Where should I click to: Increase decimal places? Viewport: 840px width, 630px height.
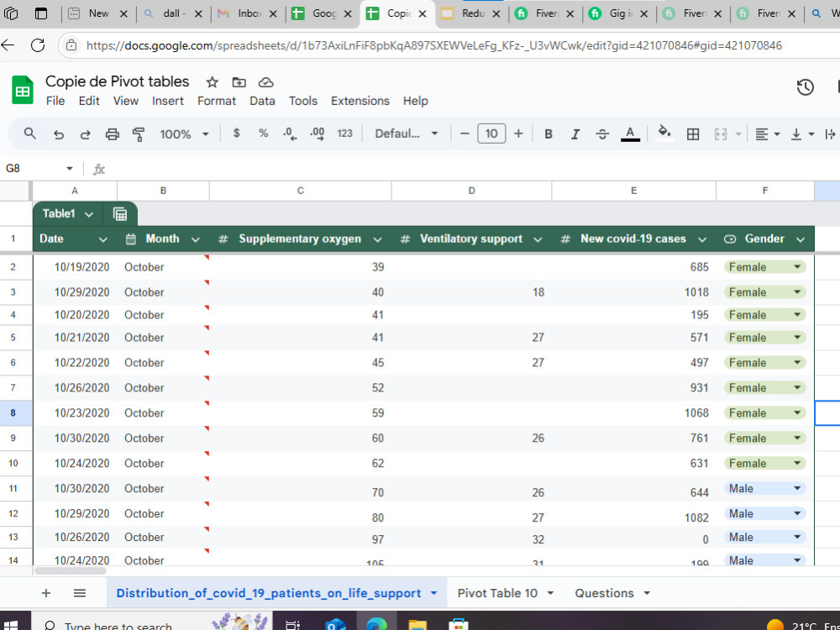(318, 134)
